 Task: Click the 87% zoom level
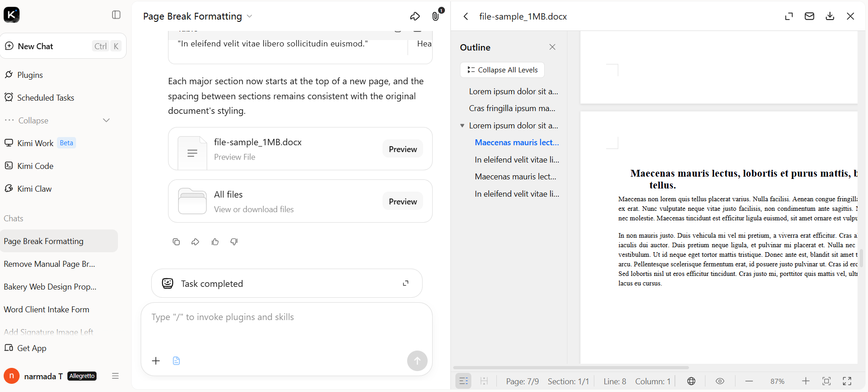pyautogui.click(x=777, y=382)
